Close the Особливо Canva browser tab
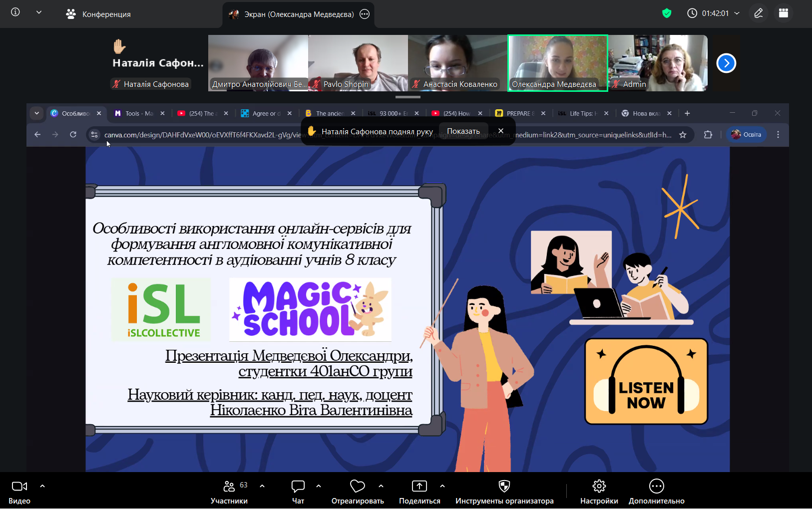Image resolution: width=812 pixels, height=509 pixels. (x=99, y=113)
